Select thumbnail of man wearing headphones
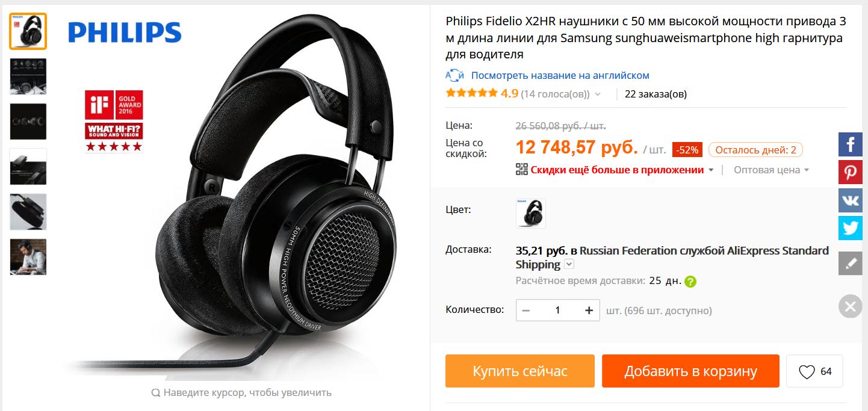The width and height of the screenshot is (868, 411). click(28, 257)
